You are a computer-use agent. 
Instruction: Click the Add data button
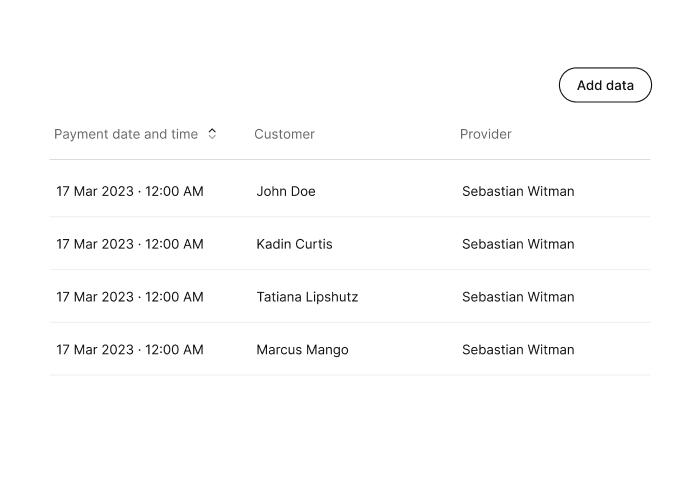(x=605, y=85)
